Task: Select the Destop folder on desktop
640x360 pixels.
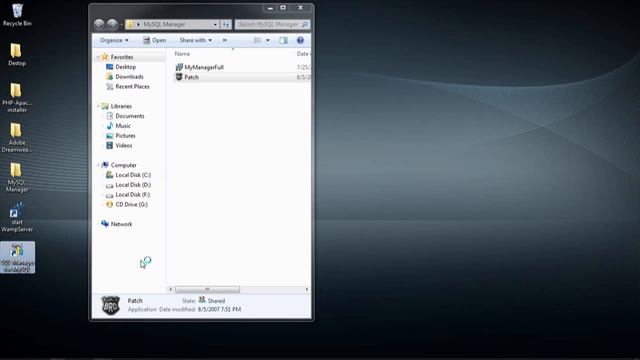Action: point(17,54)
